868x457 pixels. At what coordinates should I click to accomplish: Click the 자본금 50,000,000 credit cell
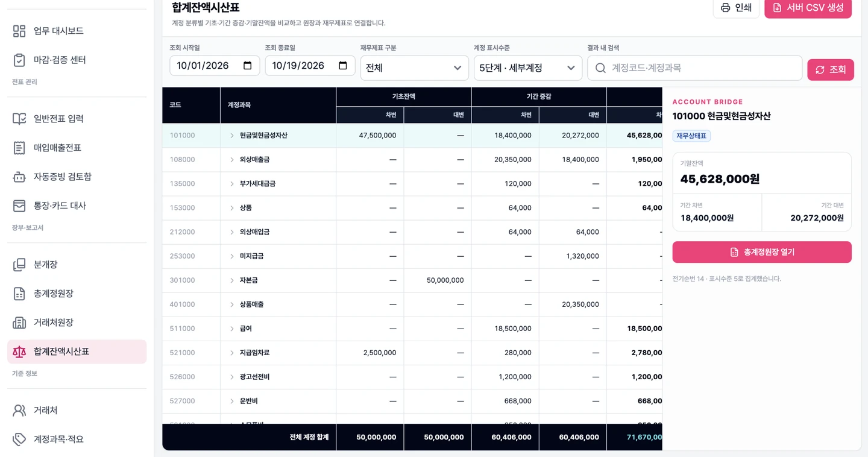(438, 280)
